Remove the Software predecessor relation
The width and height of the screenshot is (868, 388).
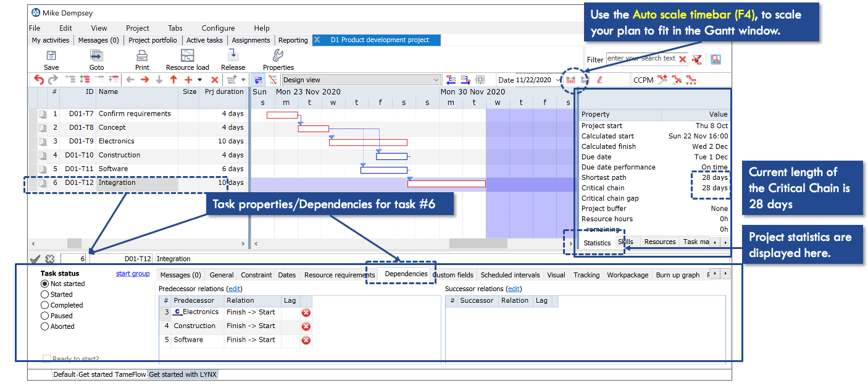click(x=306, y=340)
